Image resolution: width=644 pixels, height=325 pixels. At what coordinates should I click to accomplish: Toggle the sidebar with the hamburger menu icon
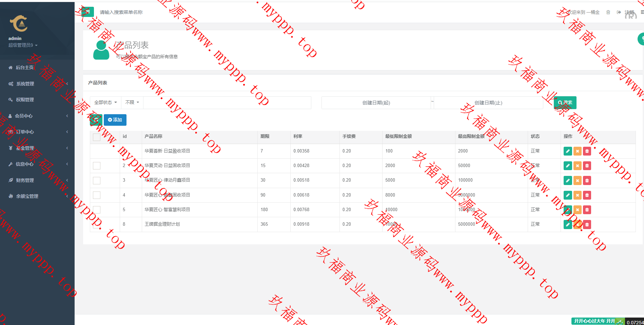[88, 12]
